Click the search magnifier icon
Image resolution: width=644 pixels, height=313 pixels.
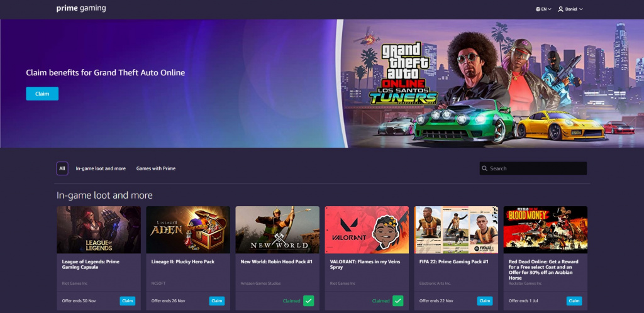(485, 168)
